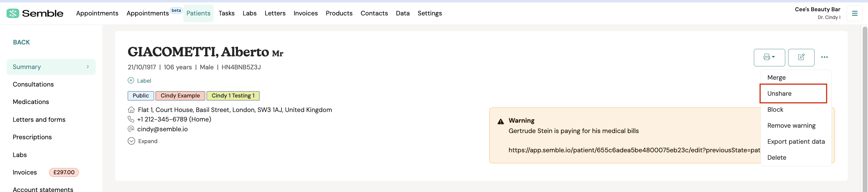This screenshot has width=868, height=192.
Task: Open Consultations in the sidebar
Action: 33,84
